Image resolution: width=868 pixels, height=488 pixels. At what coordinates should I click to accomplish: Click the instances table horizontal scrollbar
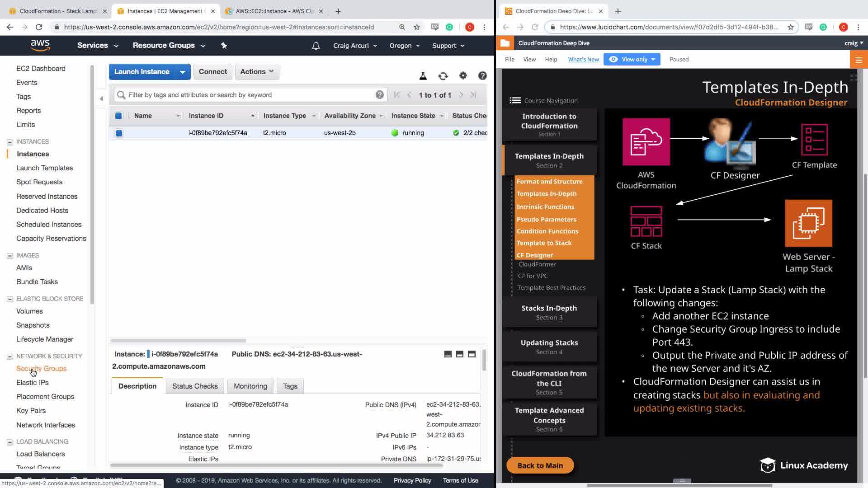(x=178, y=340)
